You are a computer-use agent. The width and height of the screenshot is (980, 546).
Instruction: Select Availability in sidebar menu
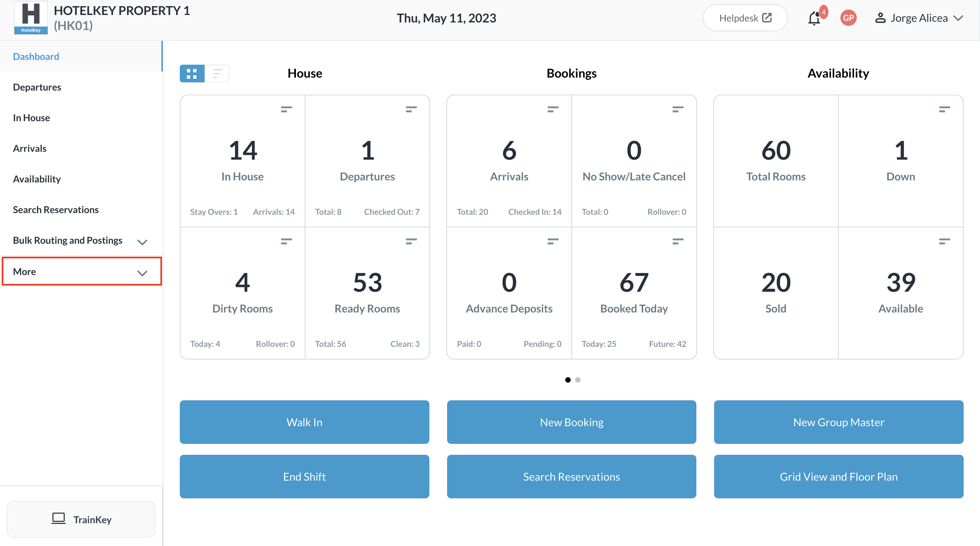[37, 179]
